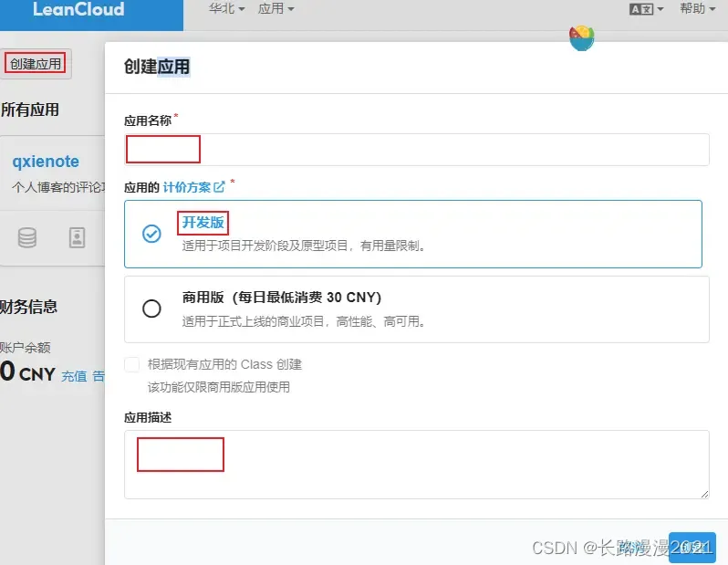
Task: Click the 充值 recharge link
Action: (74, 376)
